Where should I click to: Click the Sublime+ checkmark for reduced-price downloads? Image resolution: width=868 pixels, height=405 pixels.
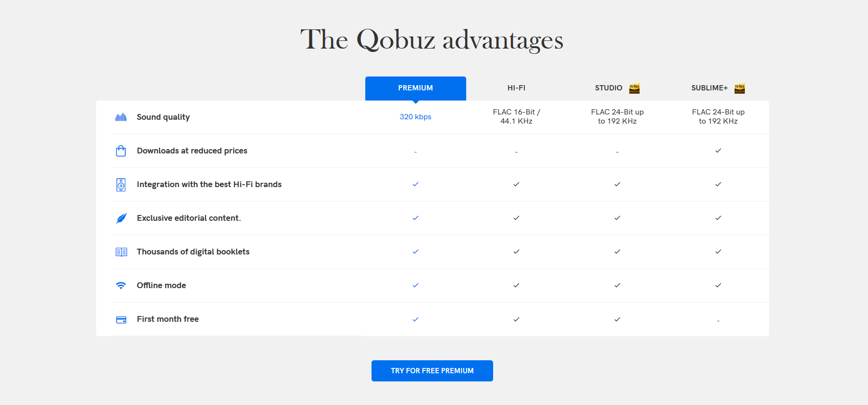click(x=718, y=151)
